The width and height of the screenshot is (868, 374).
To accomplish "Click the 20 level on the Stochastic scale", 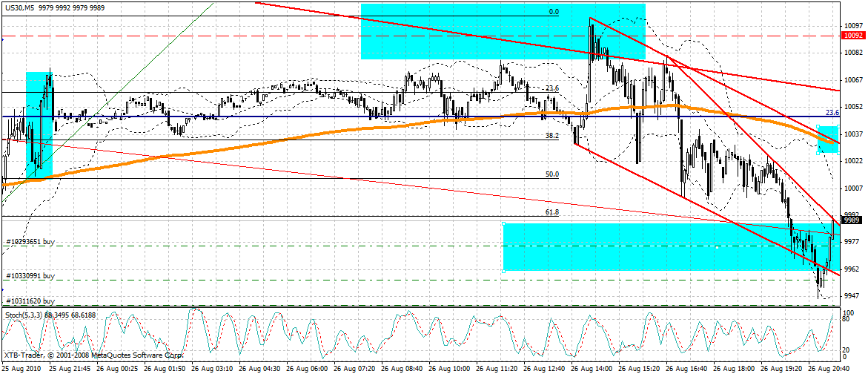I will pyautogui.click(x=847, y=350).
